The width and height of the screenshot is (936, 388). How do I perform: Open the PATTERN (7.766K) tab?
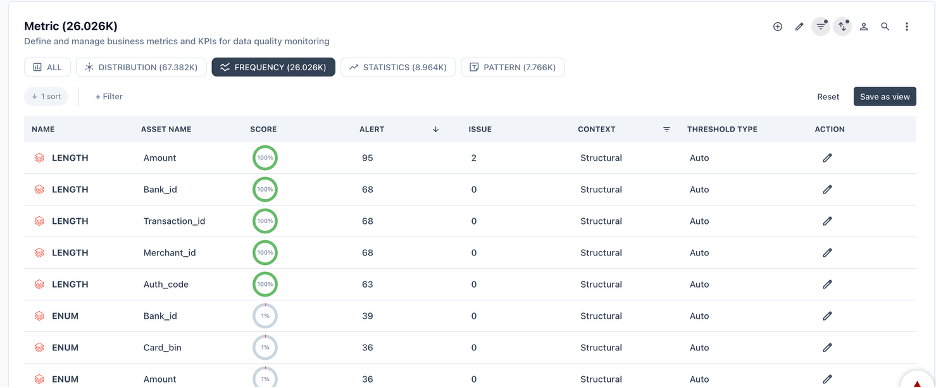coord(513,67)
